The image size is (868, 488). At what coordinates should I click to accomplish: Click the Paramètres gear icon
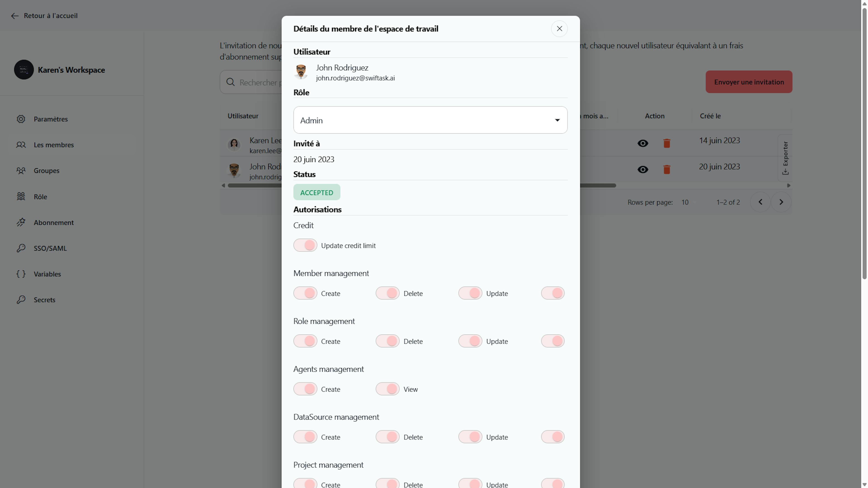21,119
